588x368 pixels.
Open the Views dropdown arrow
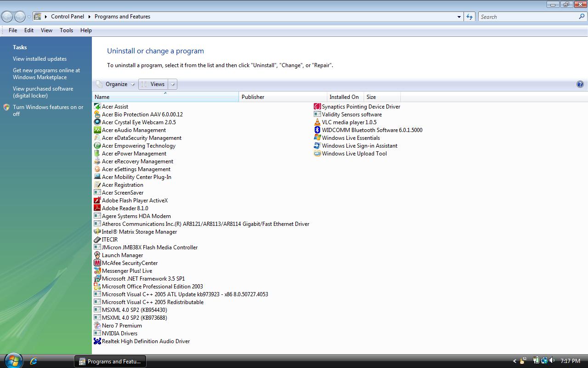coord(173,84)
